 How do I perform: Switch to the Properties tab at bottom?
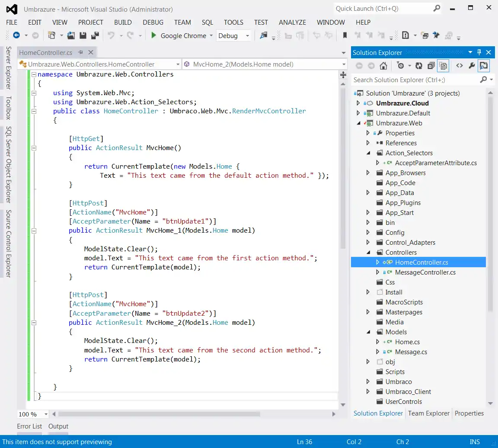pos(469,413)
